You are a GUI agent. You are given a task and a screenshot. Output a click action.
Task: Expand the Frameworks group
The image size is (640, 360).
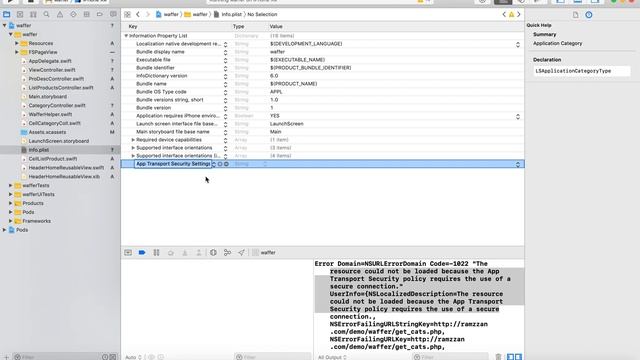(11, 221)
